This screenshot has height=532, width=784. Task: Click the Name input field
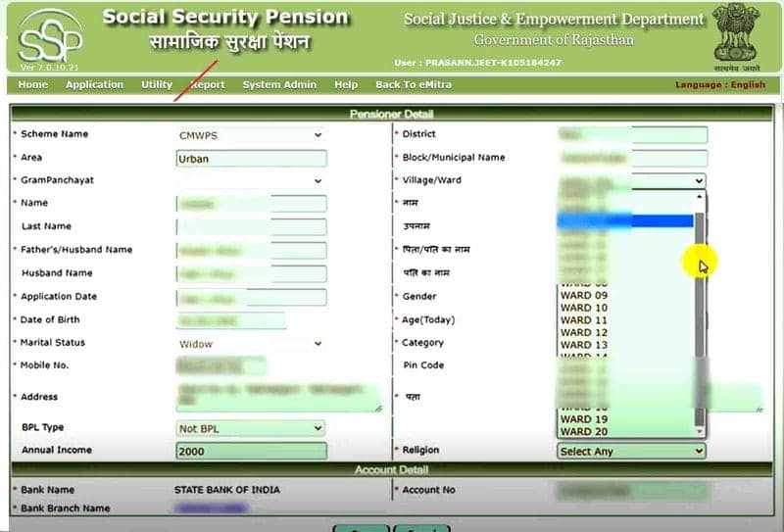(x=252, y=204)
